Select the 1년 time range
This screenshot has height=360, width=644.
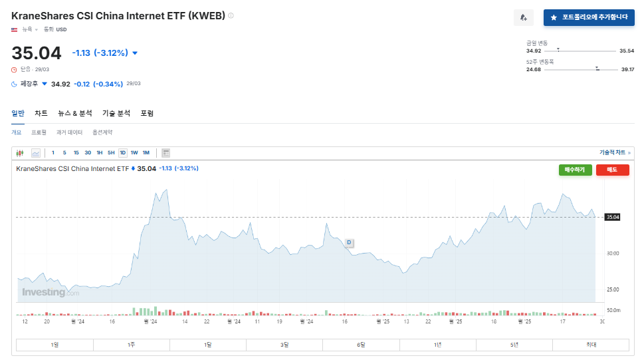[x=438, y=345]
